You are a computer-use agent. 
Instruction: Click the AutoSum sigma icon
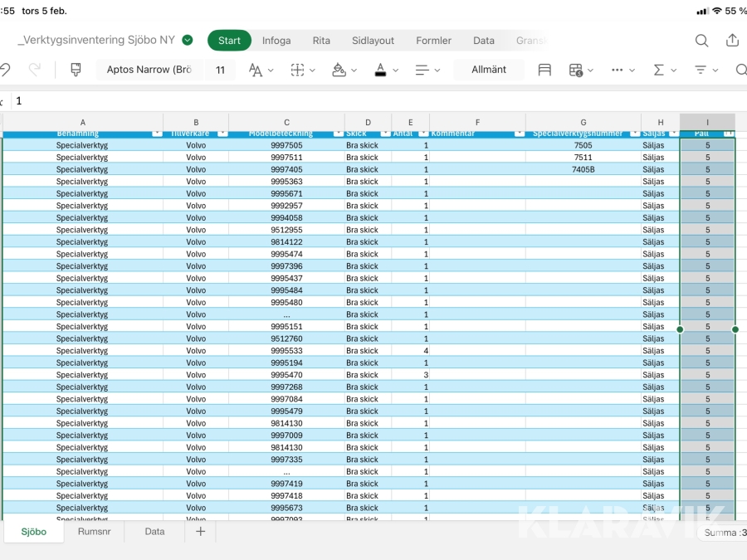point(659,71)
